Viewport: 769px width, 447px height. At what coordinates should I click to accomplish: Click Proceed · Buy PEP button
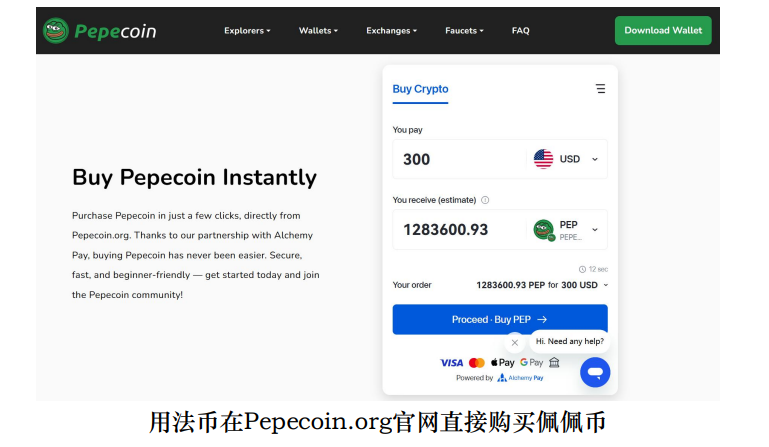[500, 319]
